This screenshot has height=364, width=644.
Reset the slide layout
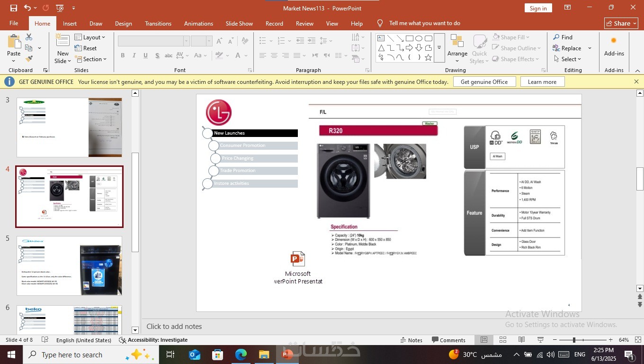[x=86, y=48]
